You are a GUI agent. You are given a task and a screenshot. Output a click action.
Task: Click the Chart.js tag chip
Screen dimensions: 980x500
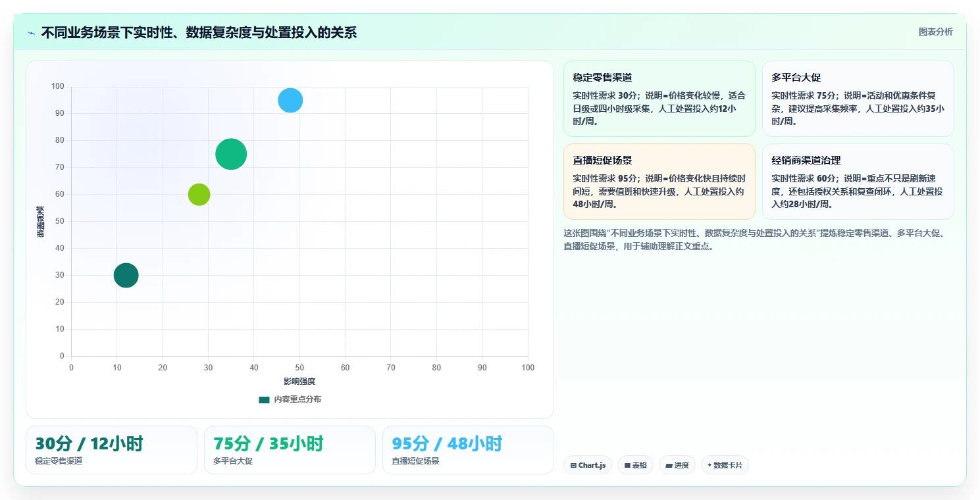588,465
